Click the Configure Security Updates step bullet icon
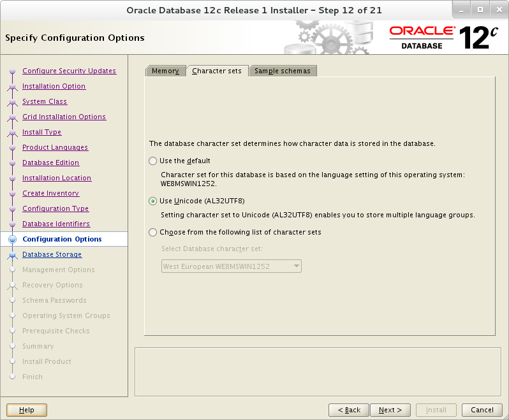Screen dimensions: 509x420 [12, 71]
